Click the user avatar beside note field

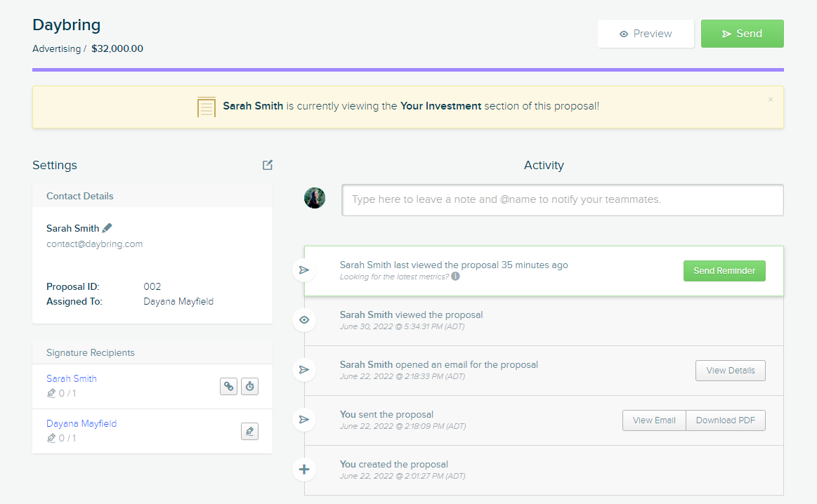pyautogui.click(x=315, y=199)
